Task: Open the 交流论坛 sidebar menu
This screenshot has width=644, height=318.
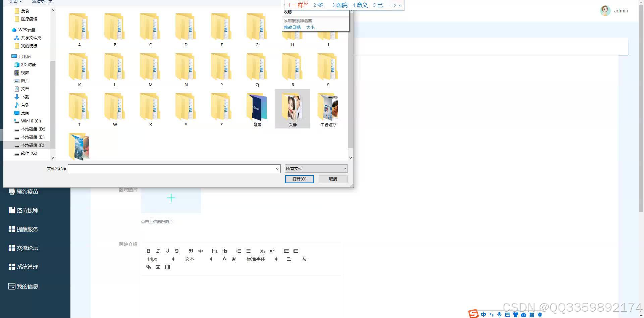Action: (x=23, y=248)
